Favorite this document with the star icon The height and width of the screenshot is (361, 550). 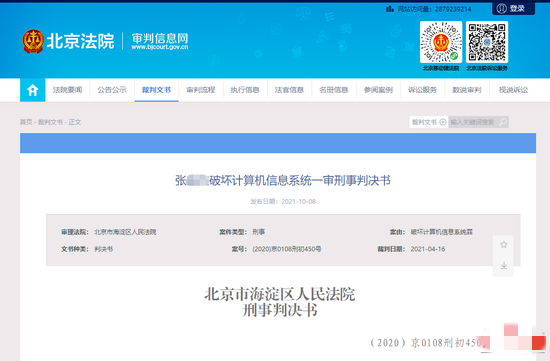pyautogui.click(x=503, y=245)
